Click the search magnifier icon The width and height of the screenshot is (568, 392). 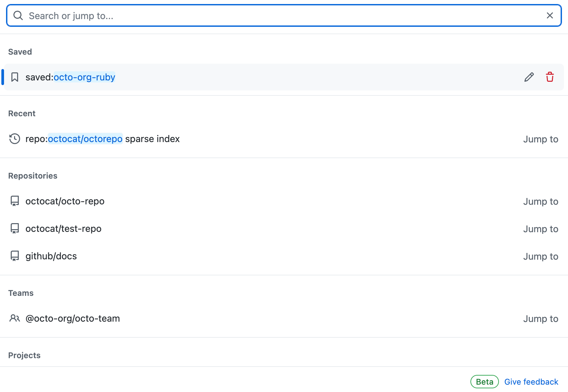click(x=18, y=15)
